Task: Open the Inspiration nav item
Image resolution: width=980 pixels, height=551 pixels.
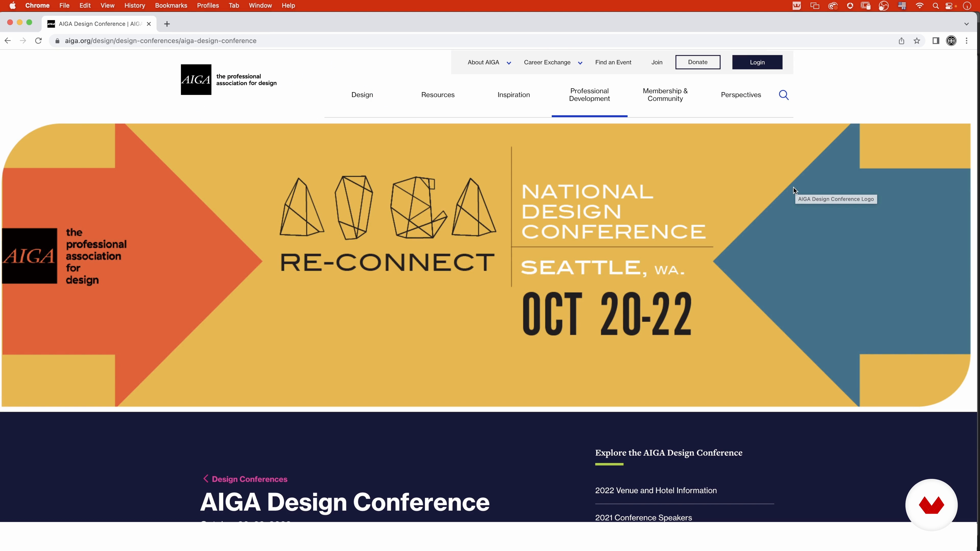Action: click(x=513, y=95)
